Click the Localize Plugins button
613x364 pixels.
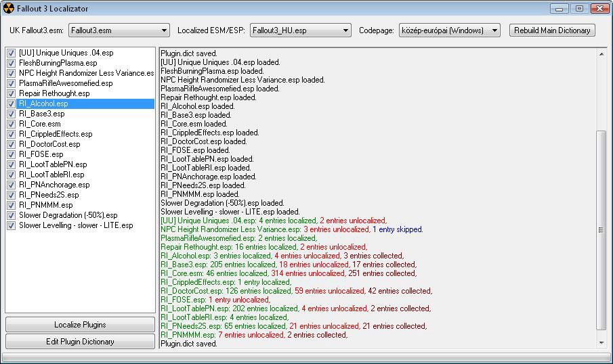coord(80,325)
